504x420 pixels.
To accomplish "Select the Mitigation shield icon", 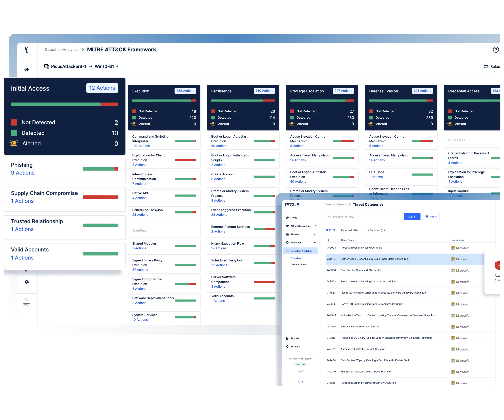I will pyautogui.click(x=287, y=243).
